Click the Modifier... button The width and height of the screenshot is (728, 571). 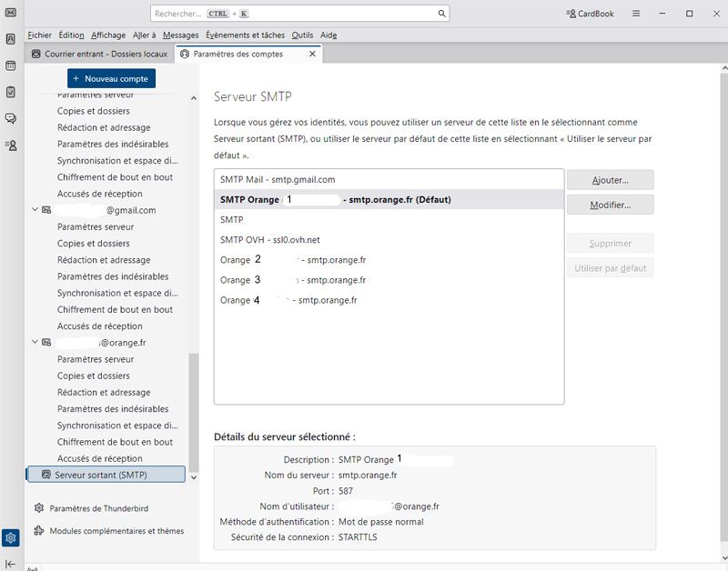tap(610, 205)
